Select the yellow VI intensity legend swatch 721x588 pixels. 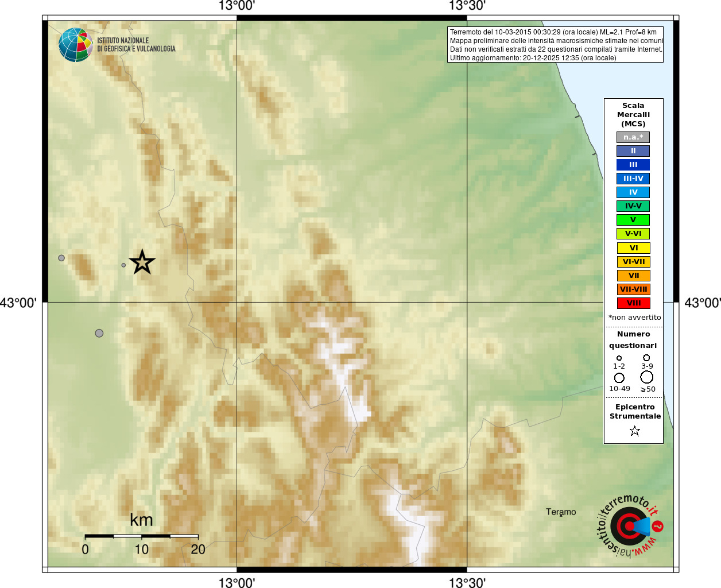[x=633, y=248]
